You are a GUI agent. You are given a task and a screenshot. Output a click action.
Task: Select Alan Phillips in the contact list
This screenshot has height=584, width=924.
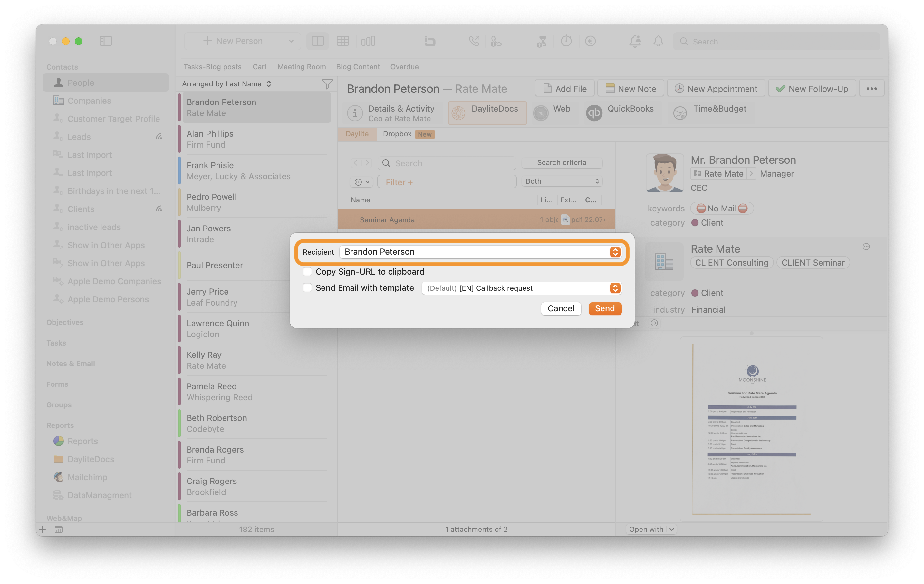coord(256,139)
